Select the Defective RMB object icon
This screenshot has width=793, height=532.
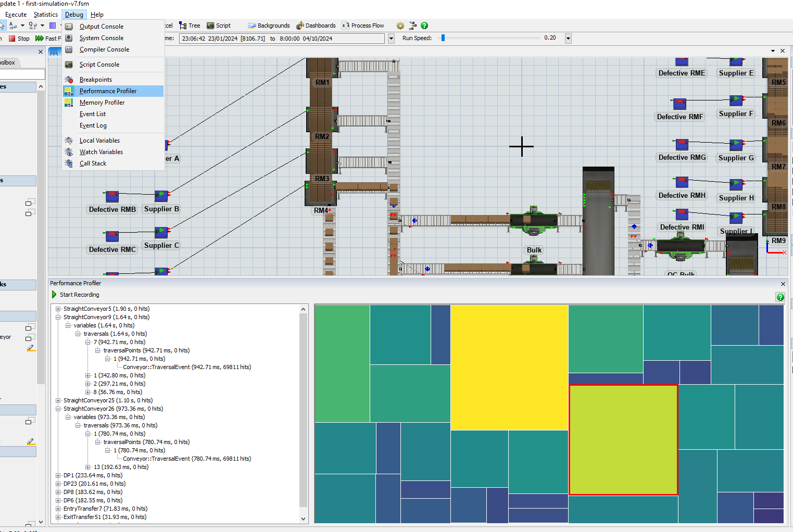pos(112,196)
